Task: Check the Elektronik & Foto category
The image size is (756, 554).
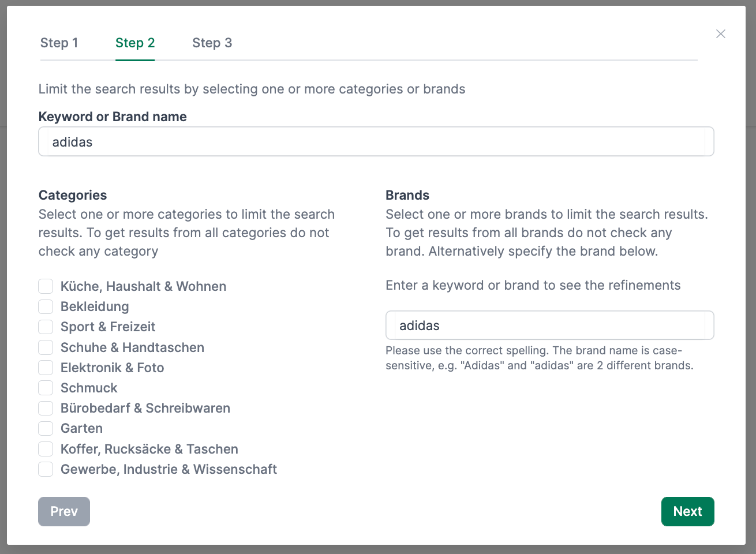Action: pos(46,368)
